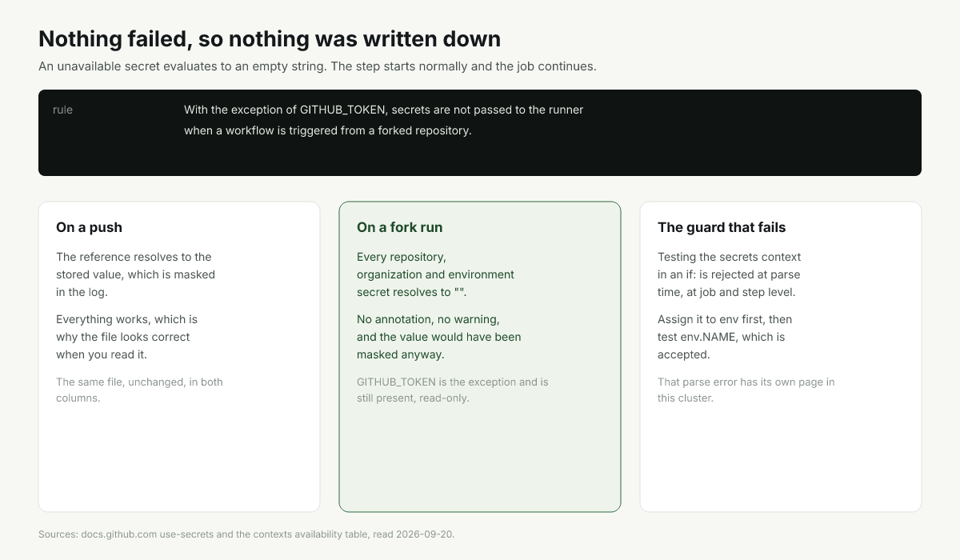Image resolution: width=960 pixels, height=560 pixels.
Task: Click the paragraph "Assign it to env first, then test env.NAME"
Action: [725, 337]
